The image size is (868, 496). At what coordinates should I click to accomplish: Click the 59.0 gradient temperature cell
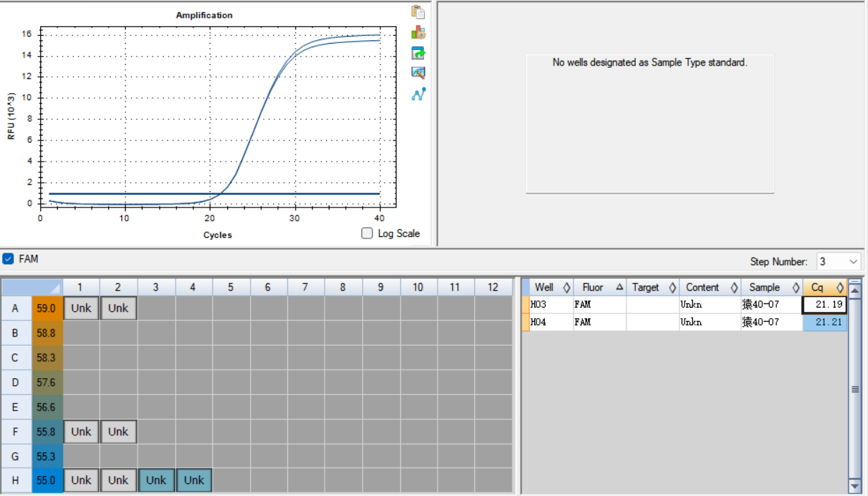click(47, 308)
